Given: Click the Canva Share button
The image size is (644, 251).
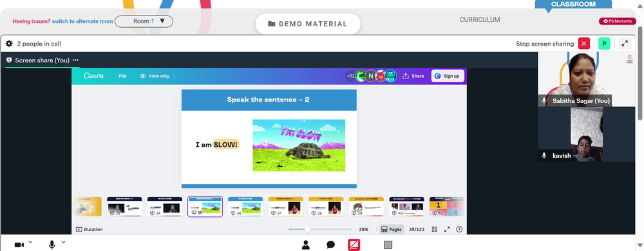Looking at the screenshot, I should [x=413, y=76].
